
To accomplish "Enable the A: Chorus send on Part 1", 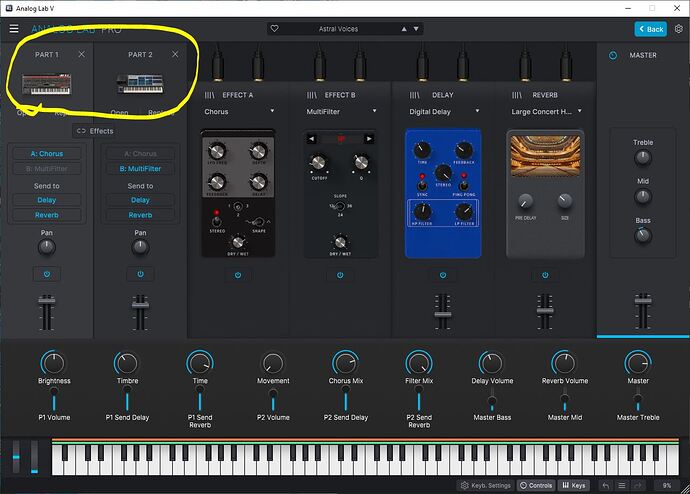I will tap(47, 154).
